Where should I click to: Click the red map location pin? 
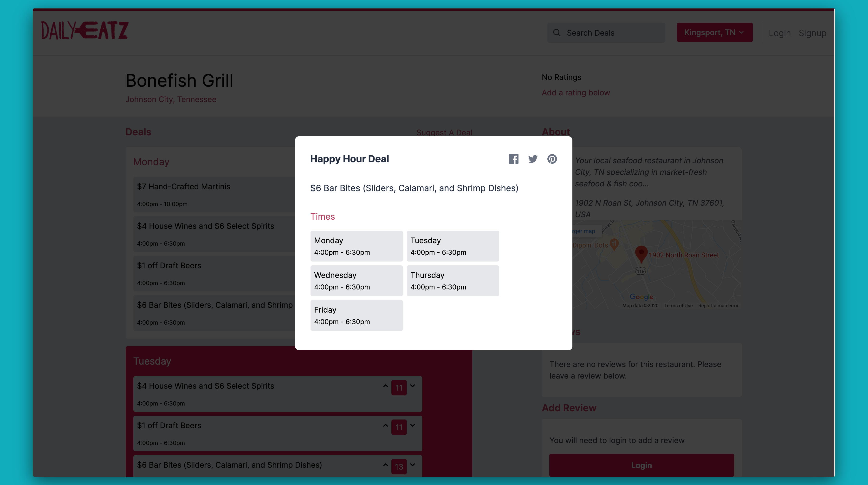point(641,253)
